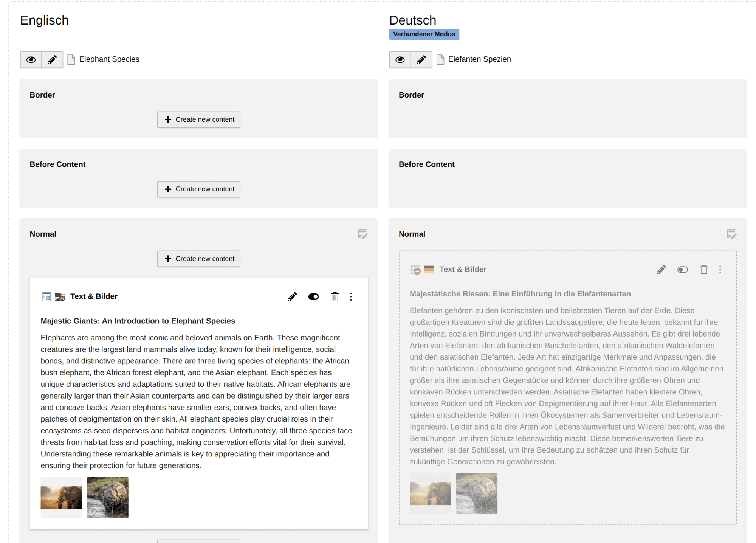Image resolution: width=756 pixels, height=543 pixels.
Task: Click the Deutsch column heading
Action: 413,20
